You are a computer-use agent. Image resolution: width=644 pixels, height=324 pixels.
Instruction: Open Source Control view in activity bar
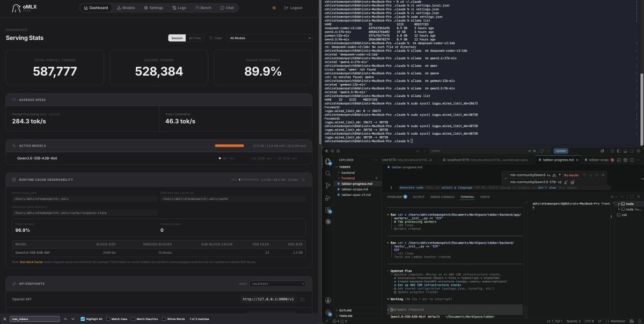click(328, 185)
